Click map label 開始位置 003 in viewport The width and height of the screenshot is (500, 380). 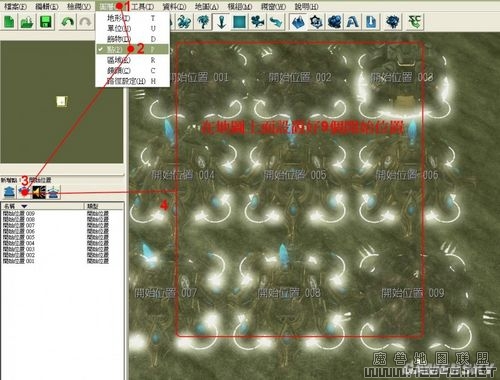click(x=402, y=78)
